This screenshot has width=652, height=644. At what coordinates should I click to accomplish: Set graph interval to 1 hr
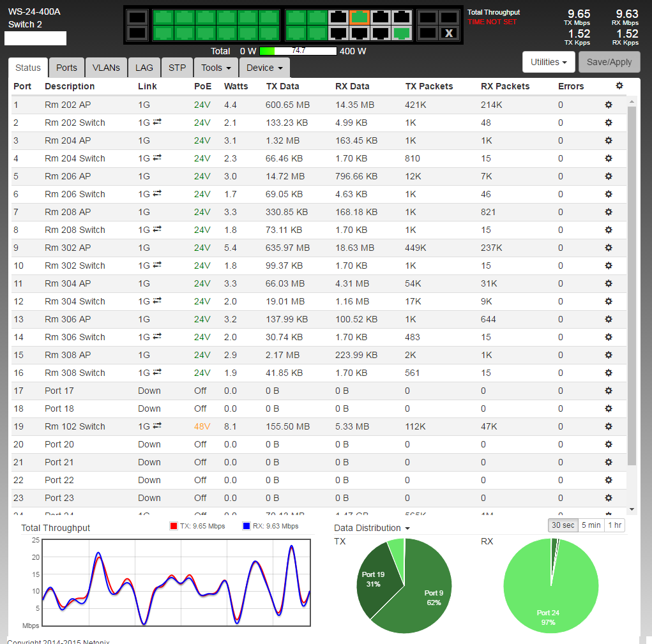[616, 525]
